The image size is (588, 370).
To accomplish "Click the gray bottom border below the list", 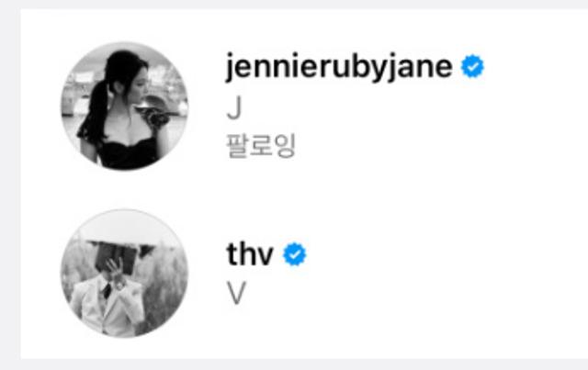I will (294, 364).
